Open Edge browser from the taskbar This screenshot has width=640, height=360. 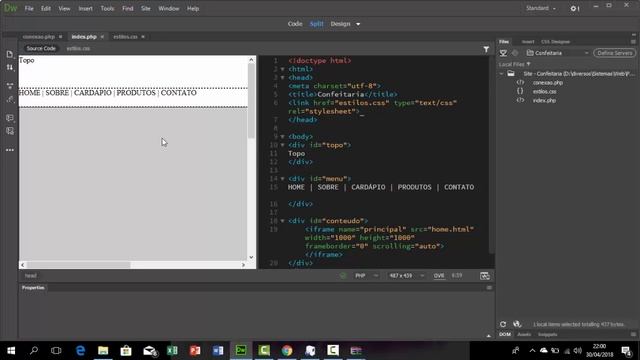[x=80, y=351]
